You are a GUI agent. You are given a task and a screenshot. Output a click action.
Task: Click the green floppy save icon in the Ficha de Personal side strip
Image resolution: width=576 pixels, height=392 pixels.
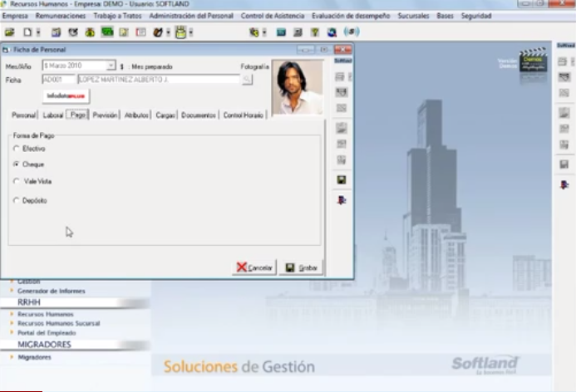tap(342, 180)
